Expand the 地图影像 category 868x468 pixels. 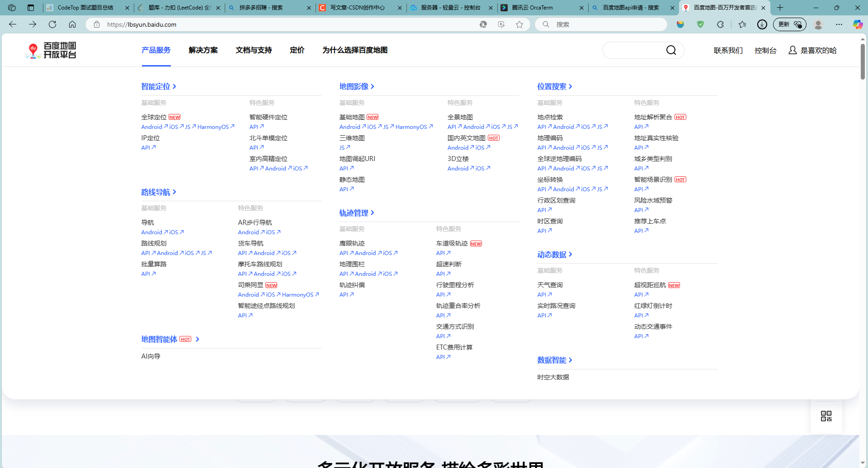pyautogui.click(x=357, y=86)
